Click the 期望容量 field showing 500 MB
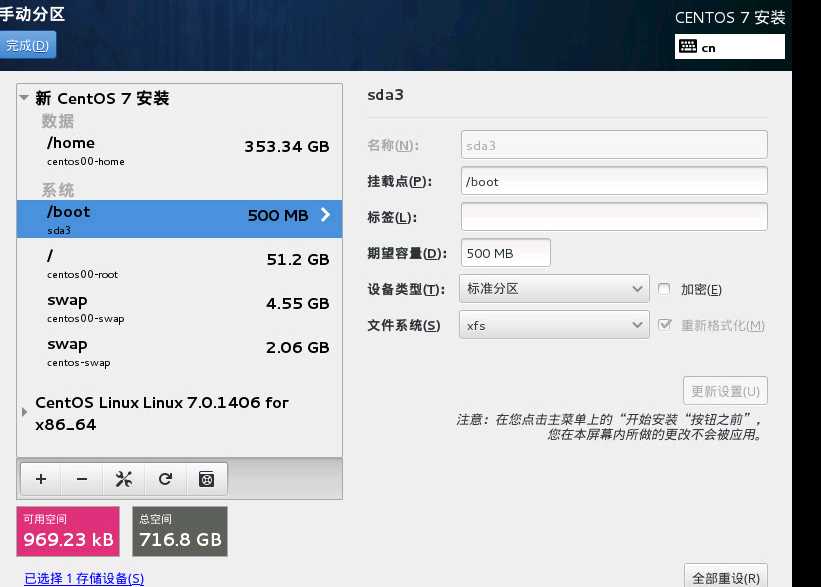 click(506, 253)
